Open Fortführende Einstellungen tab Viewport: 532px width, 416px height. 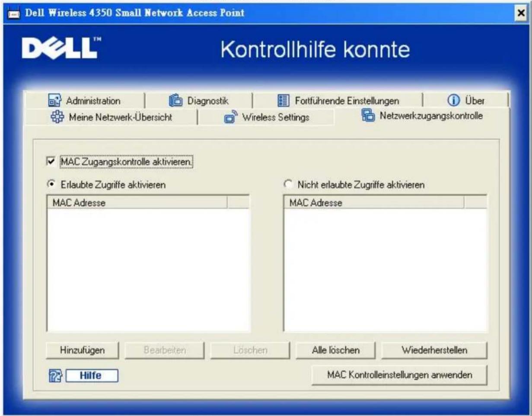pos(337,101)
